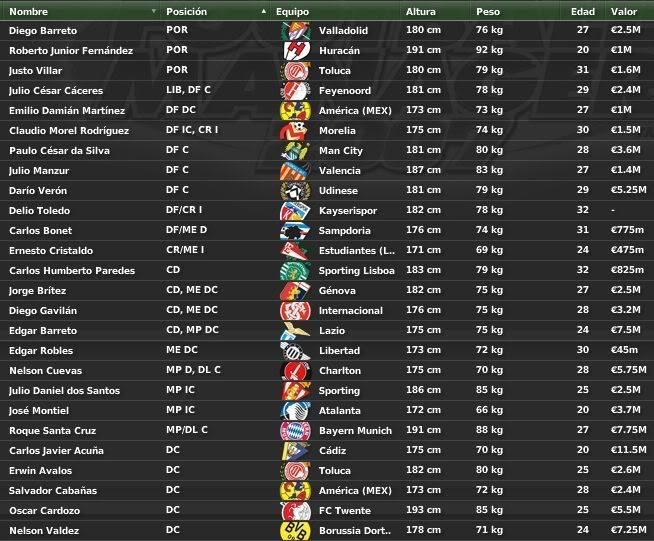Viewport: 654px width, 541px height.
Task: Sort by the Edad column header
Action: [583, 12]
